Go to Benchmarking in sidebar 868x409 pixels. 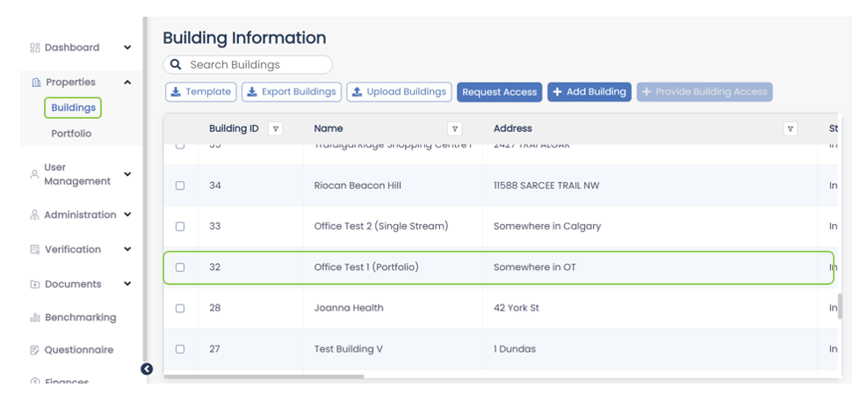pos(80,318)
